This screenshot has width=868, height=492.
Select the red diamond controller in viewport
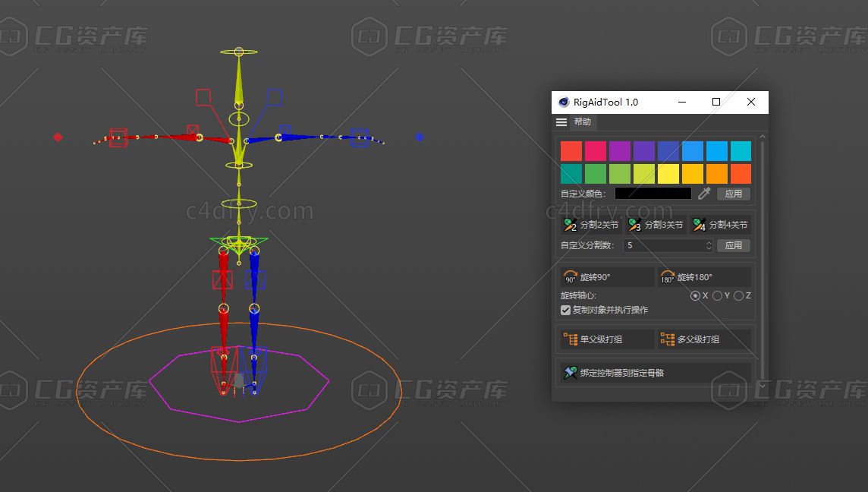(x=58, y=137)
